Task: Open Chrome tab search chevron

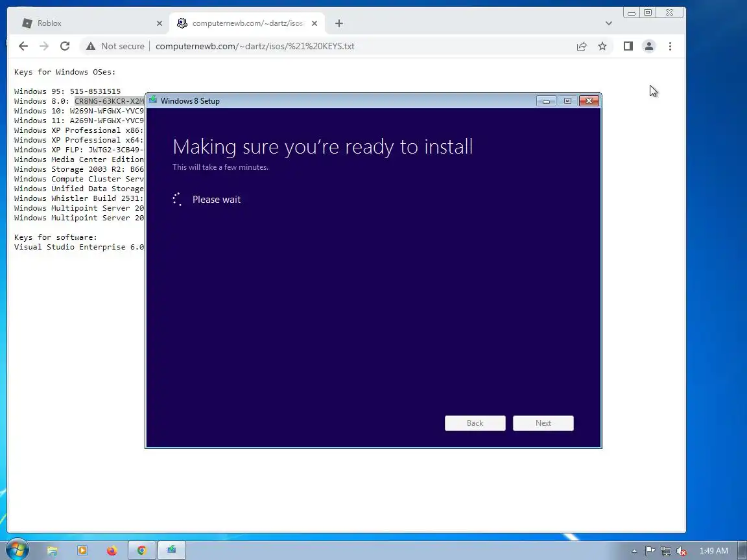Action: 608,23
